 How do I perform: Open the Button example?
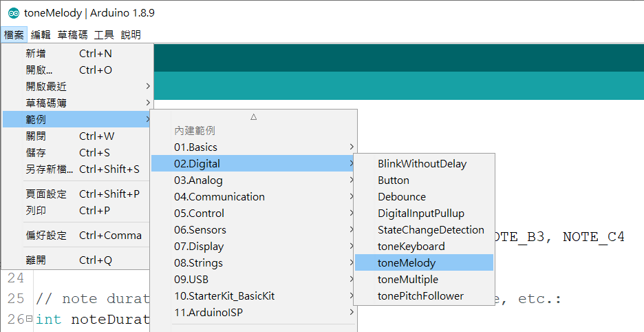424,180
